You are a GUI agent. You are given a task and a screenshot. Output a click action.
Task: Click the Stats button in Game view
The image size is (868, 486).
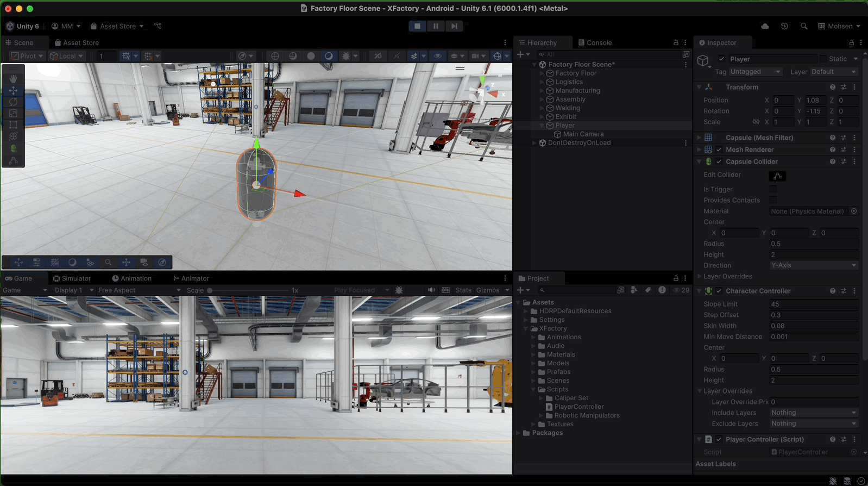(x=463, y=290)
